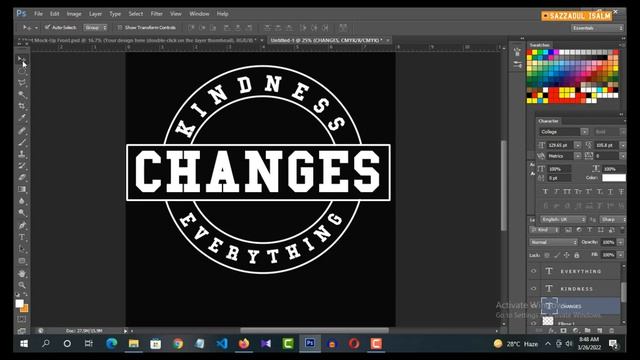Select the Zoom tool

22,285
